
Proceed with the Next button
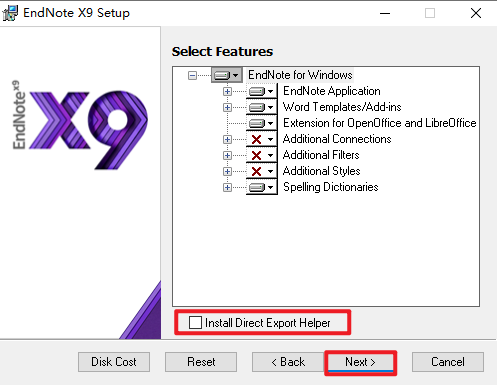(360, 362)
